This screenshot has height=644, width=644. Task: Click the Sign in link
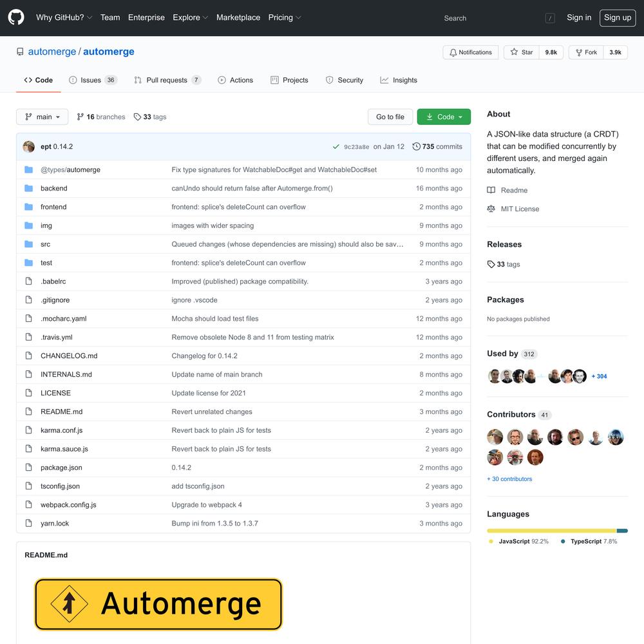[x=579, y=17]
